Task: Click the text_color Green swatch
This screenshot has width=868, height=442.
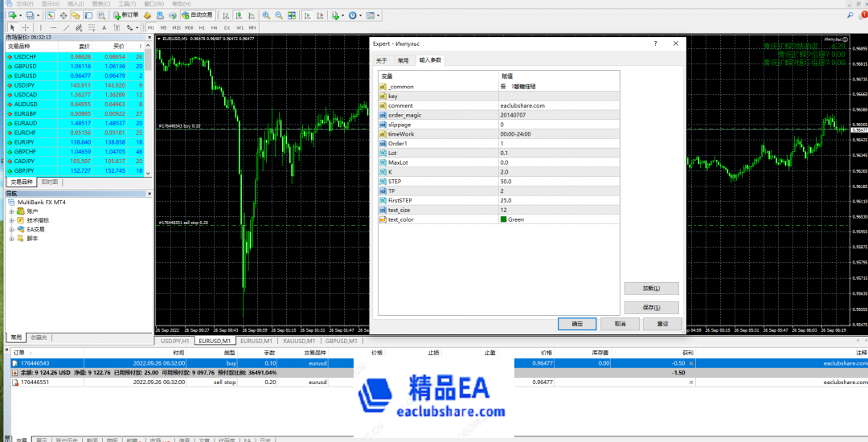Action: coord(504,219)
